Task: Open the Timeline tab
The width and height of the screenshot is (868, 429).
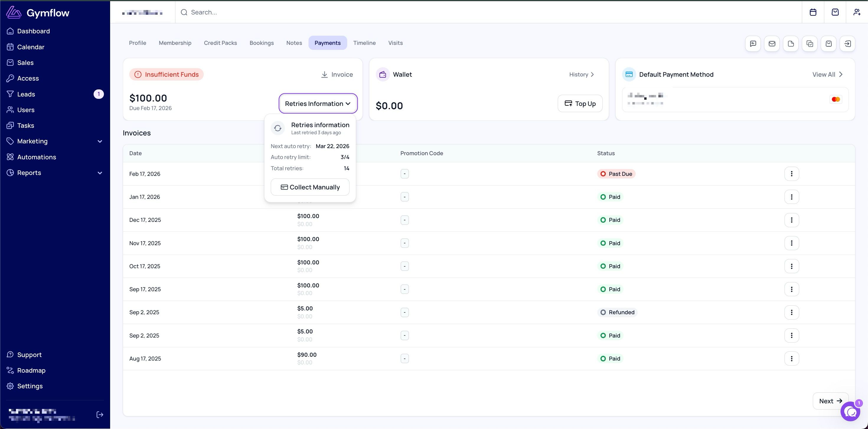Action: point(364,43)
